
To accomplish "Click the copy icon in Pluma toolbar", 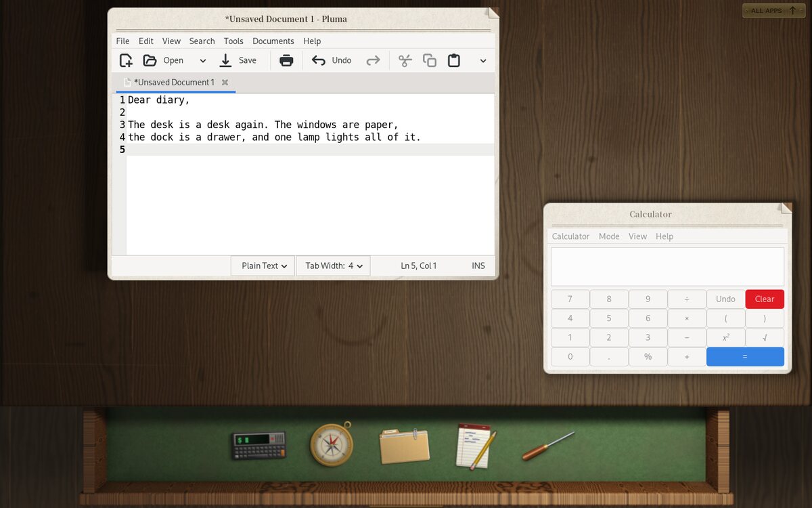I will [430, 60].
